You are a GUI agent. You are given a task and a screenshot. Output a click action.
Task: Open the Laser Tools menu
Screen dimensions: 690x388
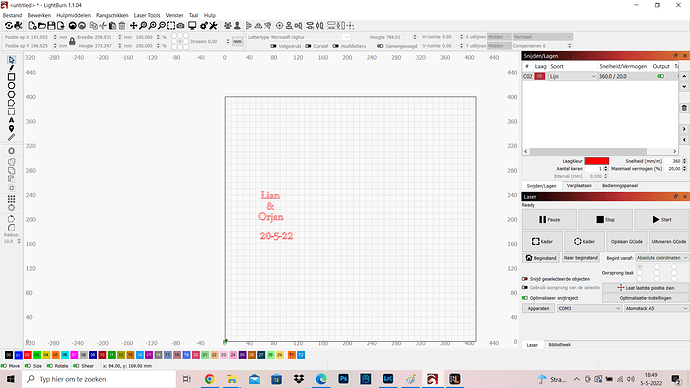pyautogui.click(x=147, y=15)
